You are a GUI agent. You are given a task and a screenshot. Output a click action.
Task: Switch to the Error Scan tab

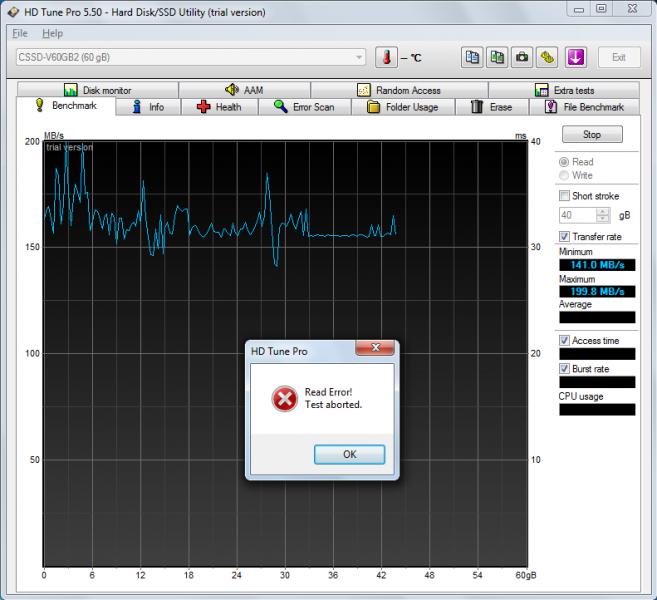pos(304,107)
